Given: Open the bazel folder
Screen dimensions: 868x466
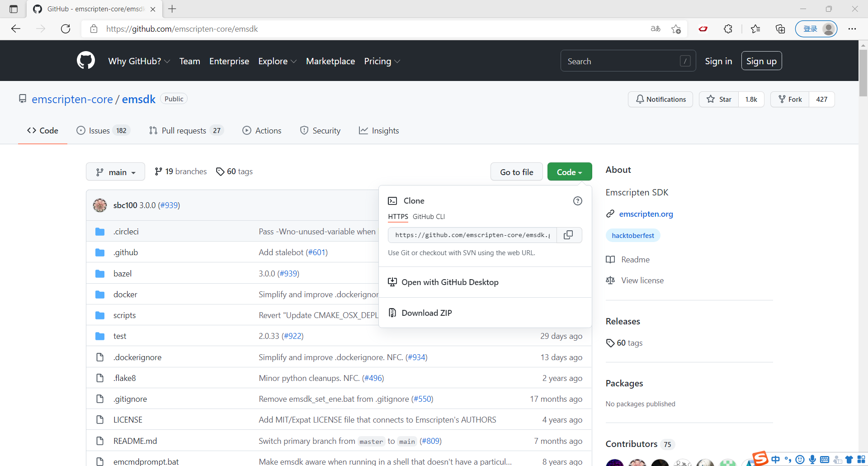Looking at the screenshot, I should point(123,274).
